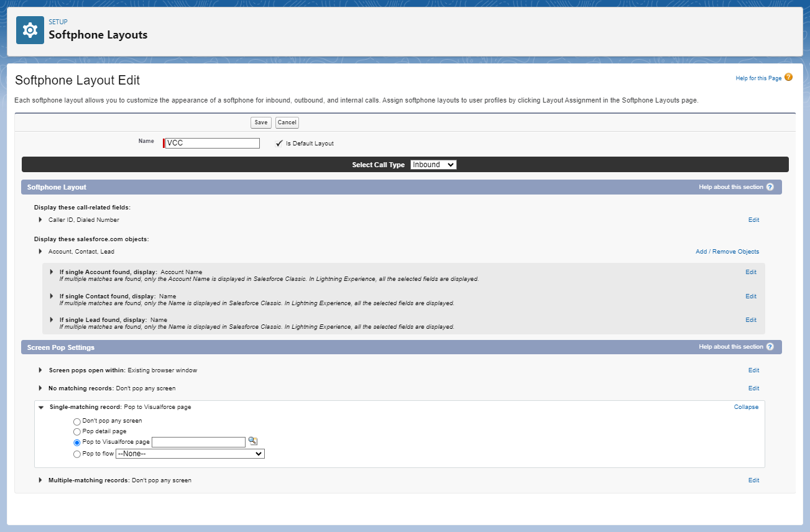Screen dimensions: 810x532
Task: Click Help about this section in Softphone Layout
Action: 730,187
